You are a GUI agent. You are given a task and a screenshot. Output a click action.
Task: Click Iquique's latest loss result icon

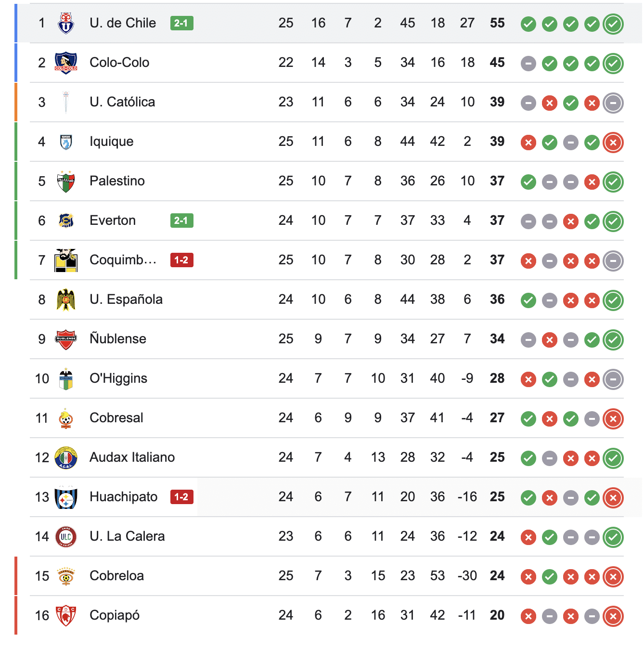pyautogui.click(x=613, y=142)
